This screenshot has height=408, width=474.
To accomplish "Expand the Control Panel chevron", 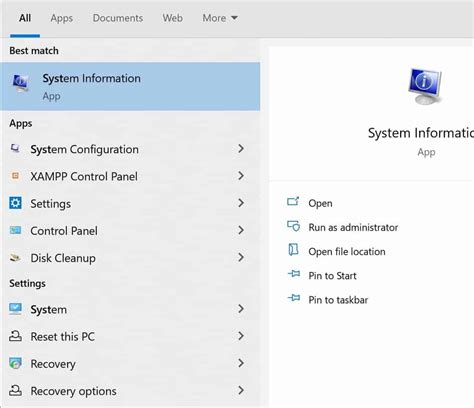I will (x=241, y=230).
